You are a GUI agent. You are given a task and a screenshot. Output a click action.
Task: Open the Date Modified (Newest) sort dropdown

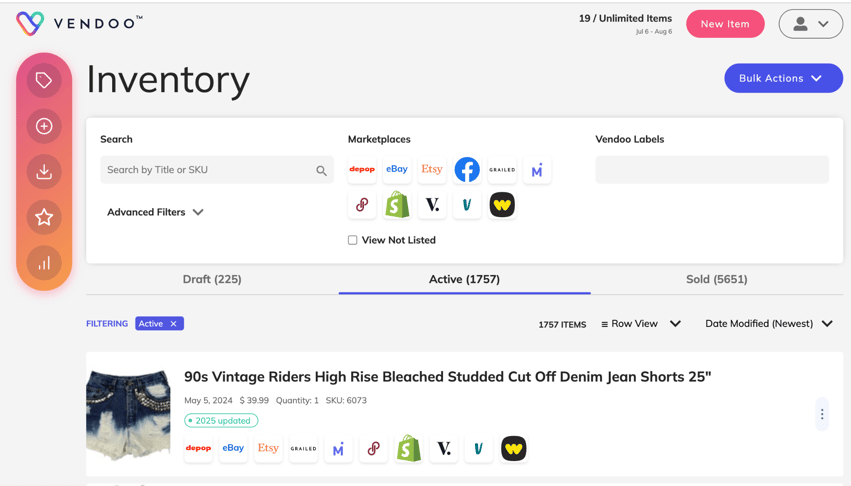tap(769, 324)
